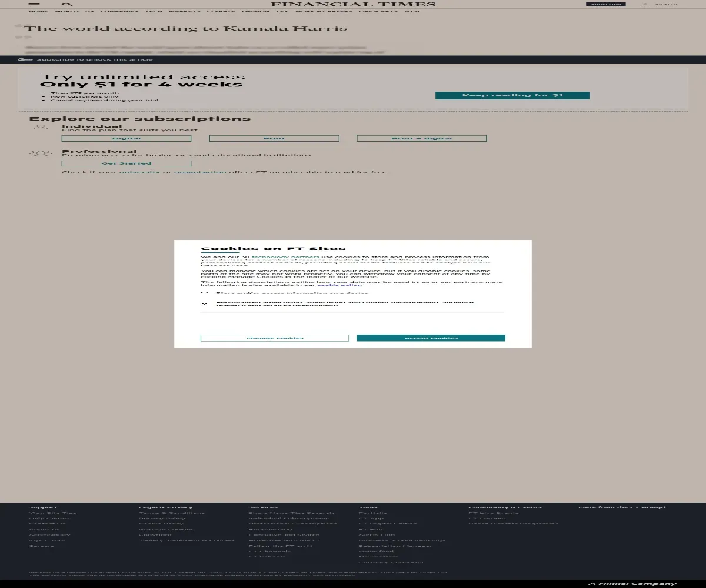706x588 pixels.
Task: Open footer Careers link
Action: click(x=41, y=546)
